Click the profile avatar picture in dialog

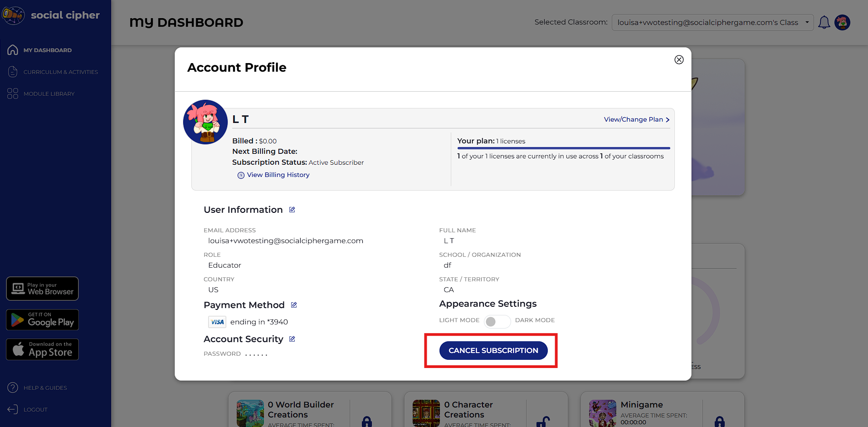pyautogui.click(x=205, y=122)
